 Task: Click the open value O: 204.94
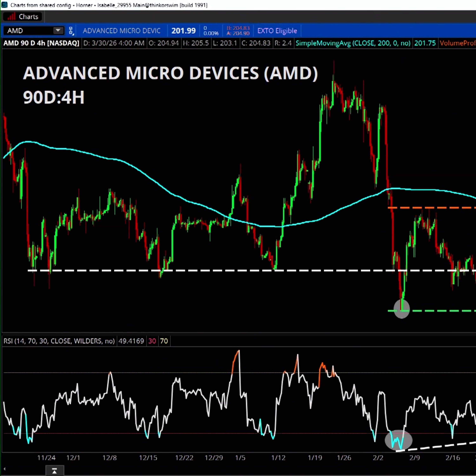click(164, 43)
